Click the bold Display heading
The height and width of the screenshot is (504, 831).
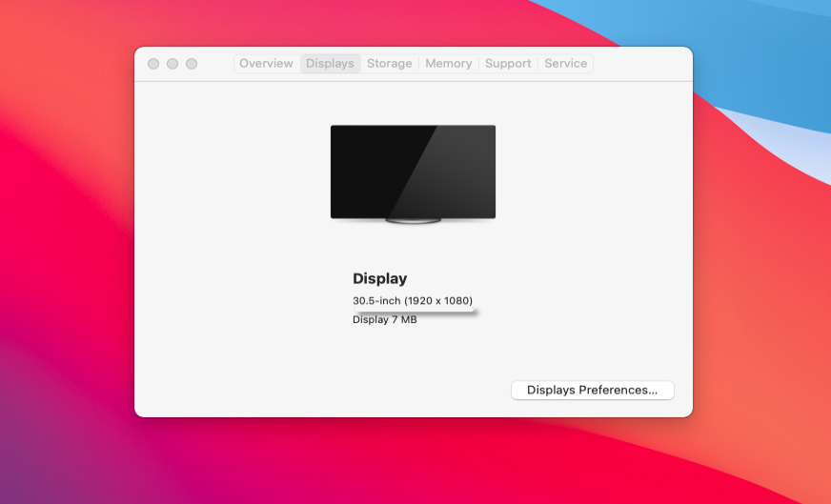[379, 279]
